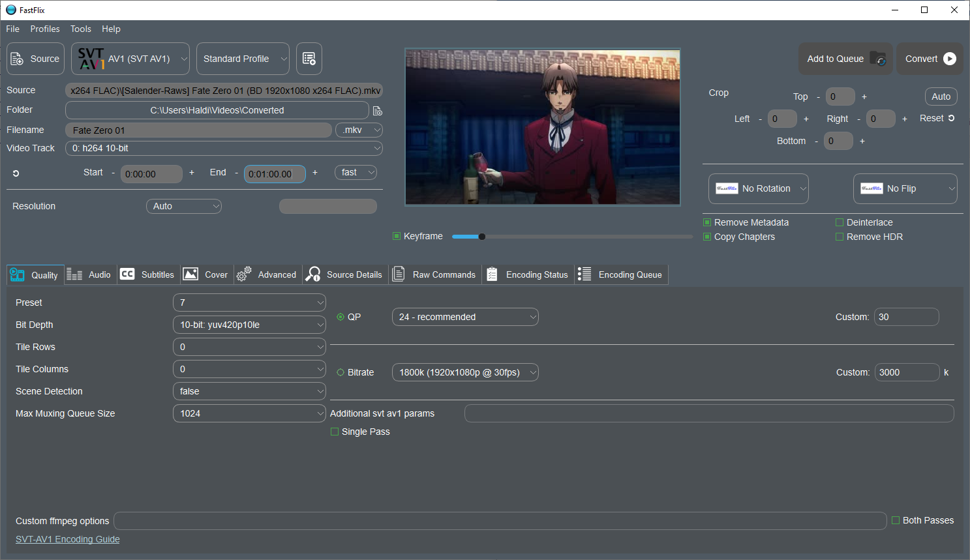The width and height of the screenshot is (970, 560).
Task: Increase the crop Top value
Action: [x=864, y=96]
